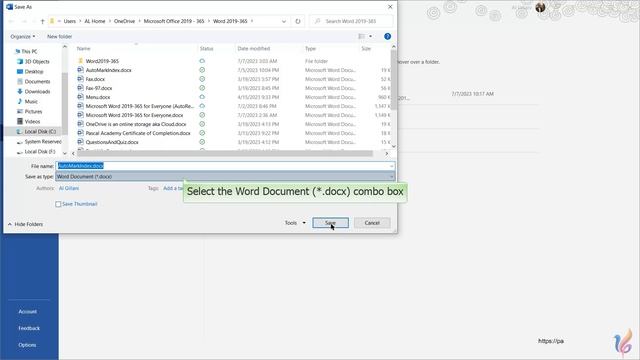The width and height of the screenshot is (640, 360).
Task: Select the Fax-97.docx file icon
Action: click(x=80, y=88)
